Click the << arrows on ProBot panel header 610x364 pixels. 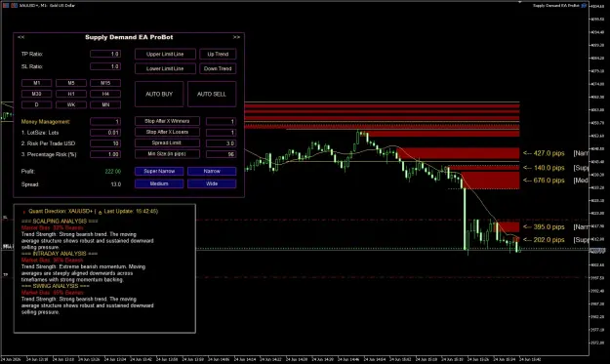[x=21, y=37]
